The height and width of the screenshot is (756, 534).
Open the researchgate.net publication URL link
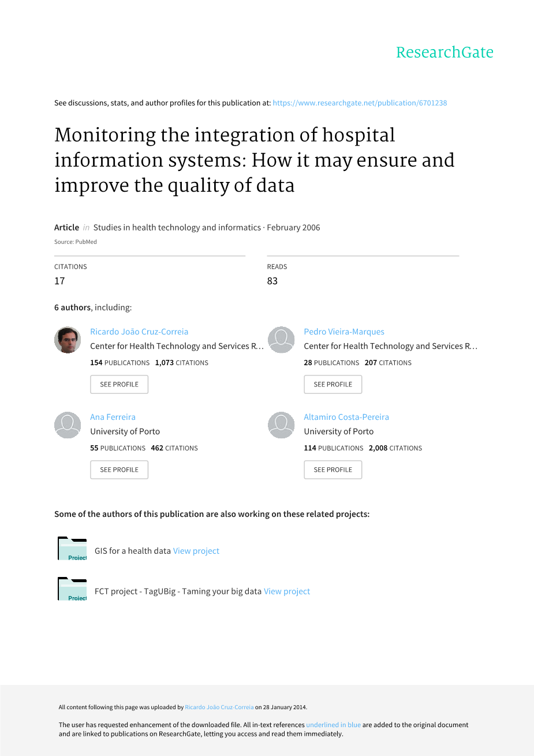(360, 103)
